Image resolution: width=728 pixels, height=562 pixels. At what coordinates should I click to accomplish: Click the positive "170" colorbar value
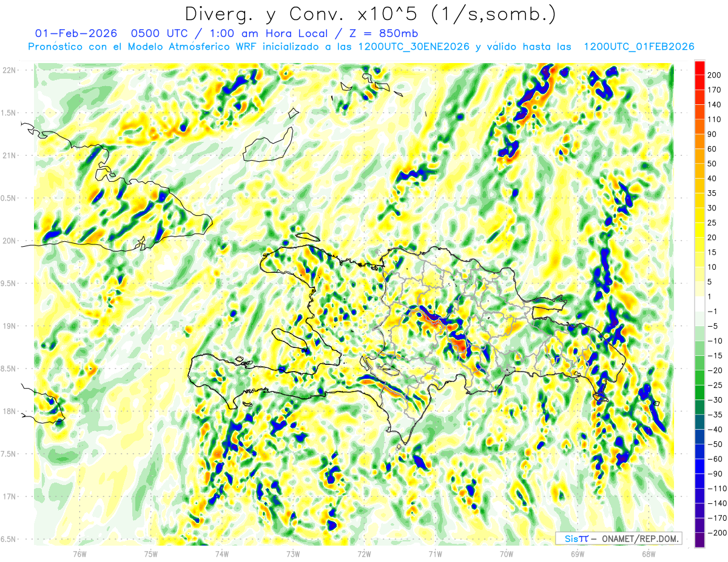click(715, 90)
